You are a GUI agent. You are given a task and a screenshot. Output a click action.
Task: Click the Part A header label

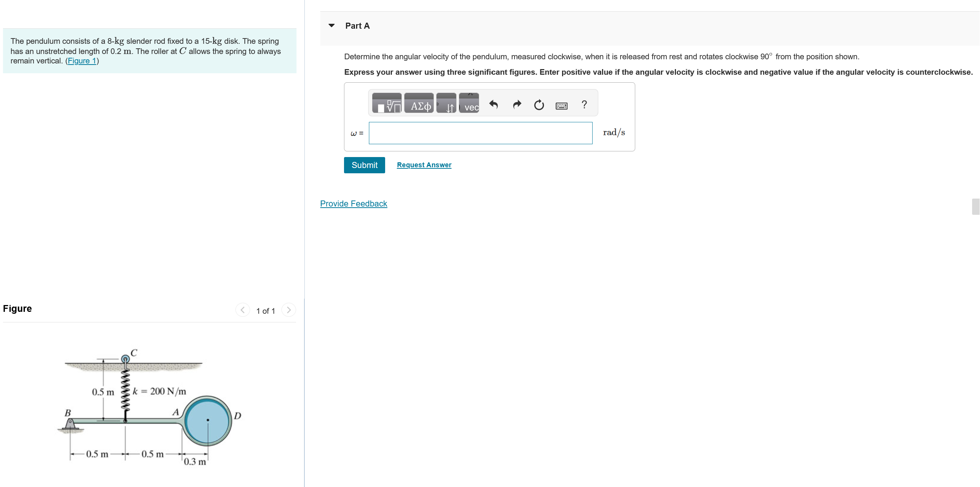tap(357, 26)
